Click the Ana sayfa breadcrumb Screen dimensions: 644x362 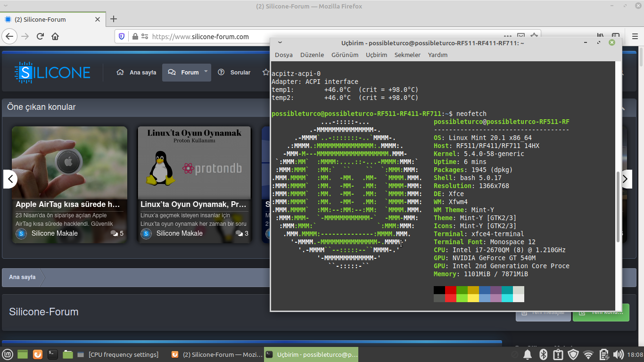pyautogui.click(x=22, y=277)
